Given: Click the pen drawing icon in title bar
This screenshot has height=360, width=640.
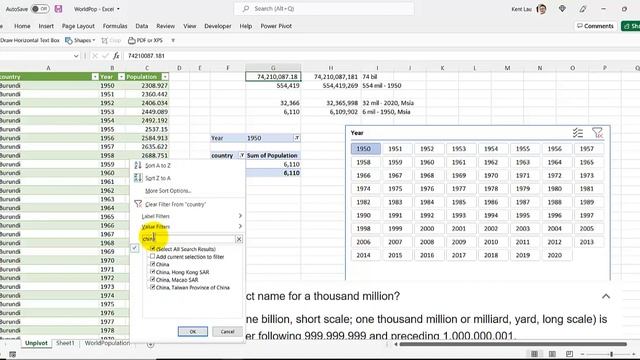Looking at the screenshot, I should (x=583, y=9).
